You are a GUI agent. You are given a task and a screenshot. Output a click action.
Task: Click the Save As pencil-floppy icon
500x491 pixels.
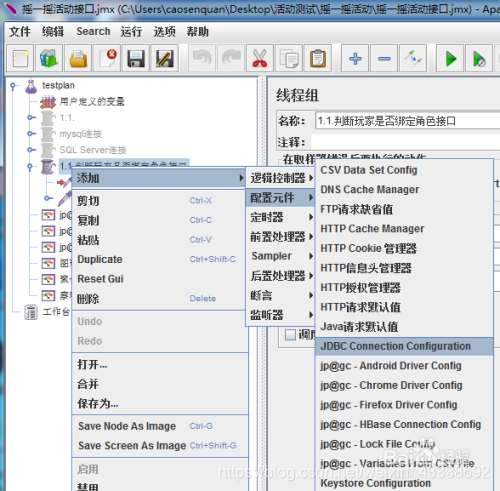165,59
